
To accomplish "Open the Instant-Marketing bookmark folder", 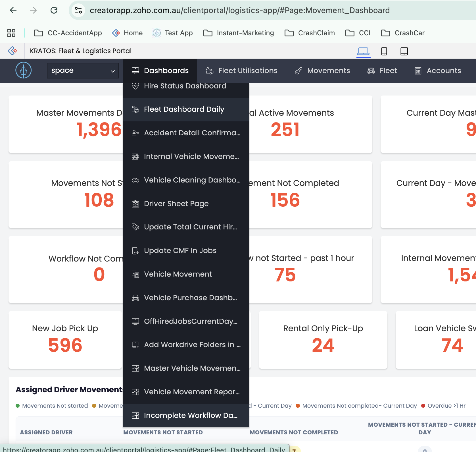I will tap(239, 33).
